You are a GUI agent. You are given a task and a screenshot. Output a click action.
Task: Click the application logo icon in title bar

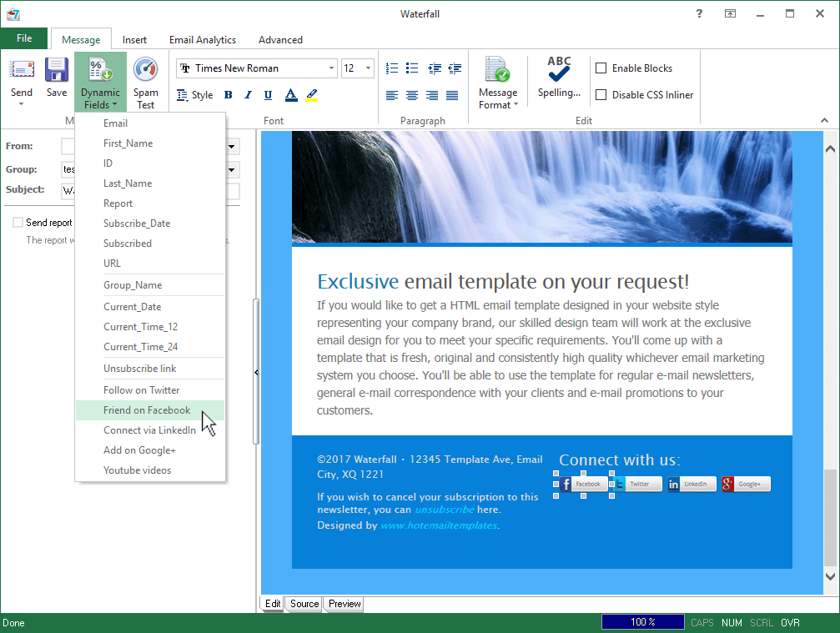[x=13, y=14]
